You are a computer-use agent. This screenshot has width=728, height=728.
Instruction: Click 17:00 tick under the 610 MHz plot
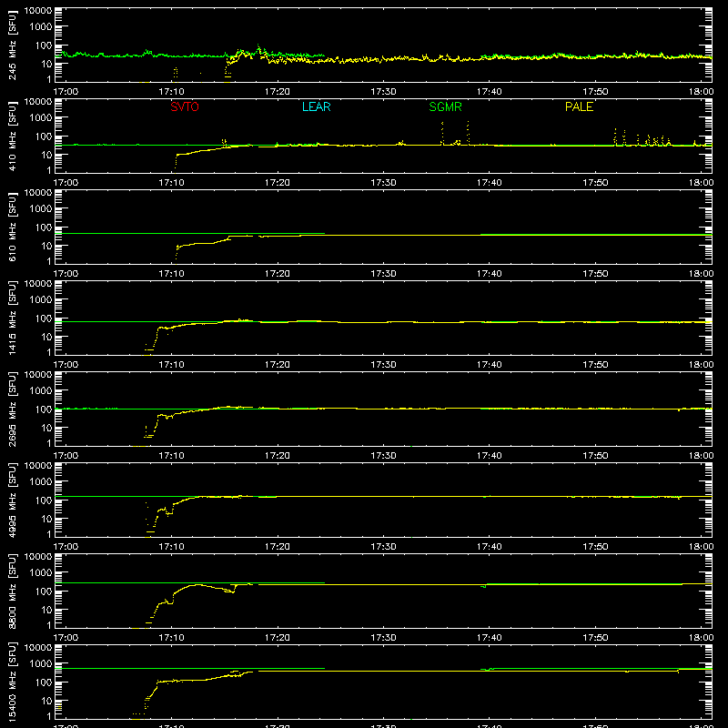pyautogui.click(x=66, y=274)
